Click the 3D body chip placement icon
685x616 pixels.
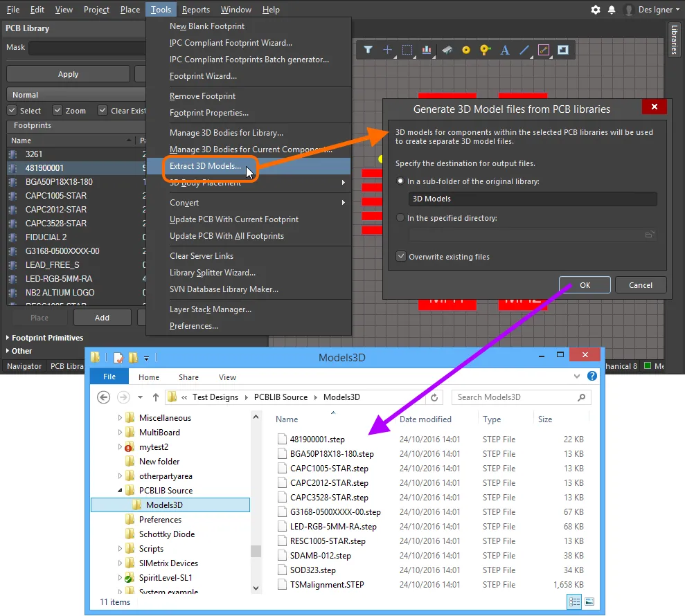pos(447,50)
